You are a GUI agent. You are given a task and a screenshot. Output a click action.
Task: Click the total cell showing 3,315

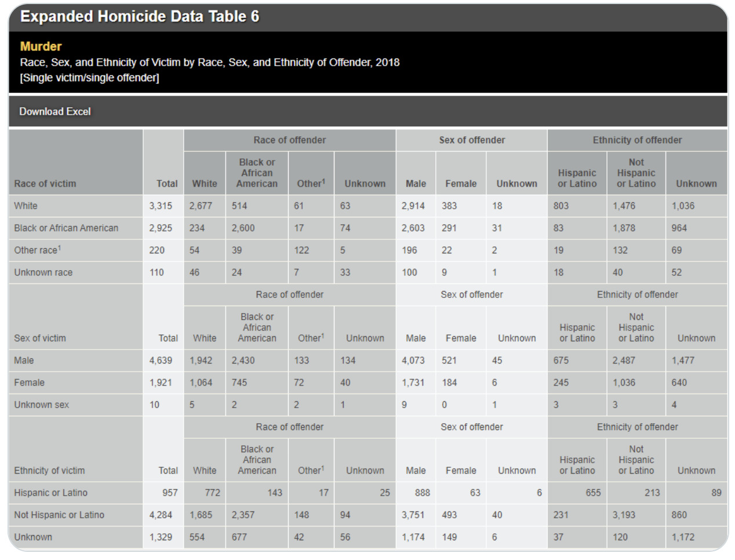tap(161, 206)
